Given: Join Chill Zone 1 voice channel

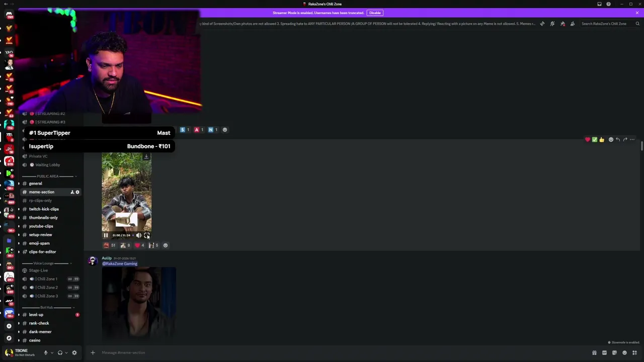Looking at the screenshot, I should (48, 279).
